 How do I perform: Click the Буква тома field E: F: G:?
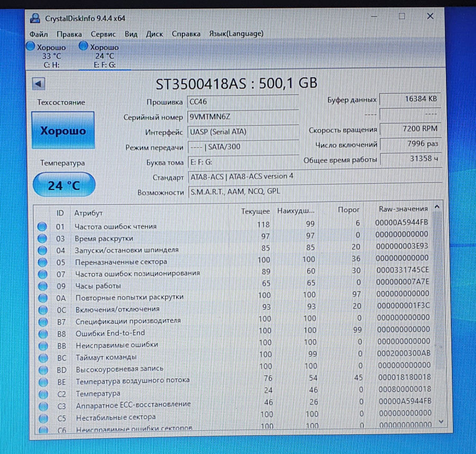(x=244, y=162)
